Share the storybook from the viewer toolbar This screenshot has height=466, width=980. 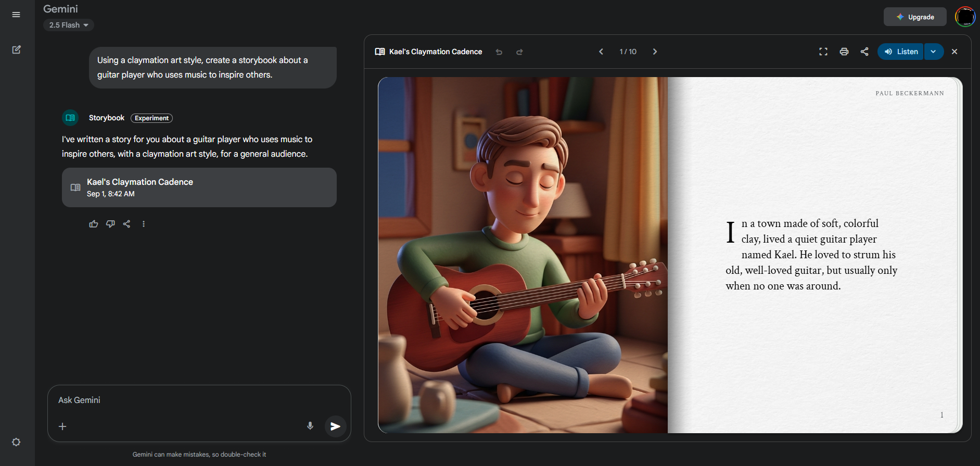click(864, 52)
